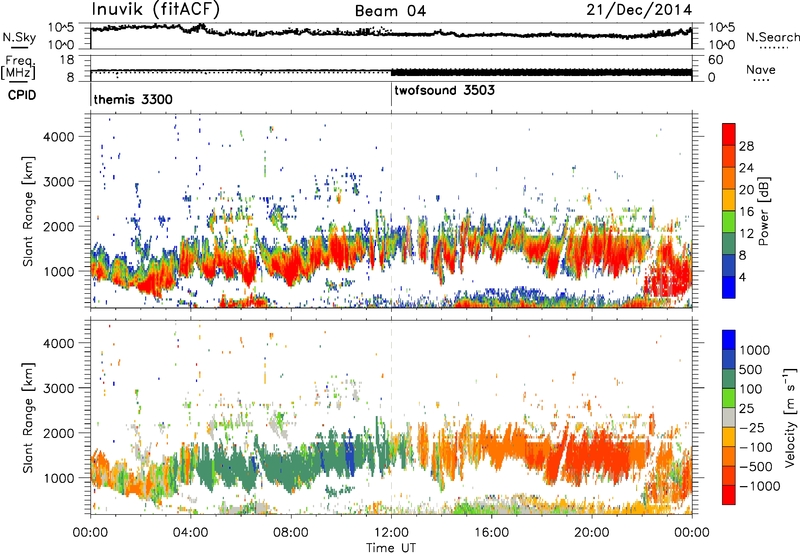Click the 20:00 time axis label
The width and height of the screenshot is (800, 554).
coord(591,533)
